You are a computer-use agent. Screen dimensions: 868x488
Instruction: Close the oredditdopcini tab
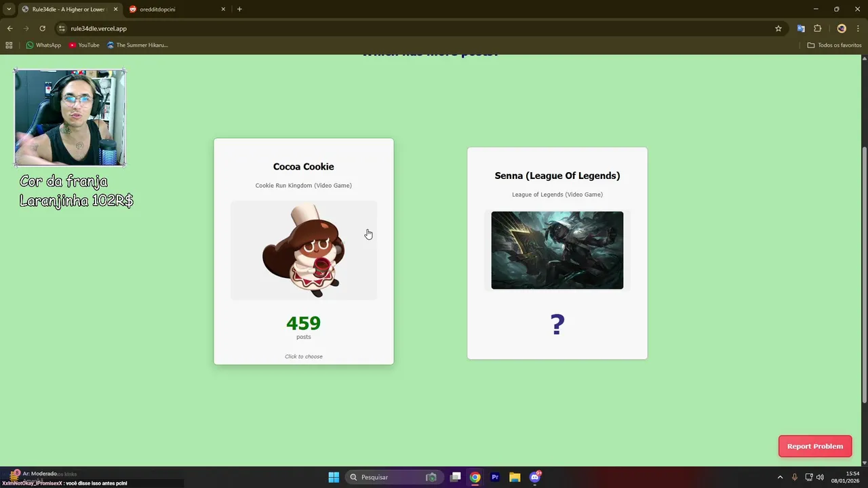(x=223, y=9)
